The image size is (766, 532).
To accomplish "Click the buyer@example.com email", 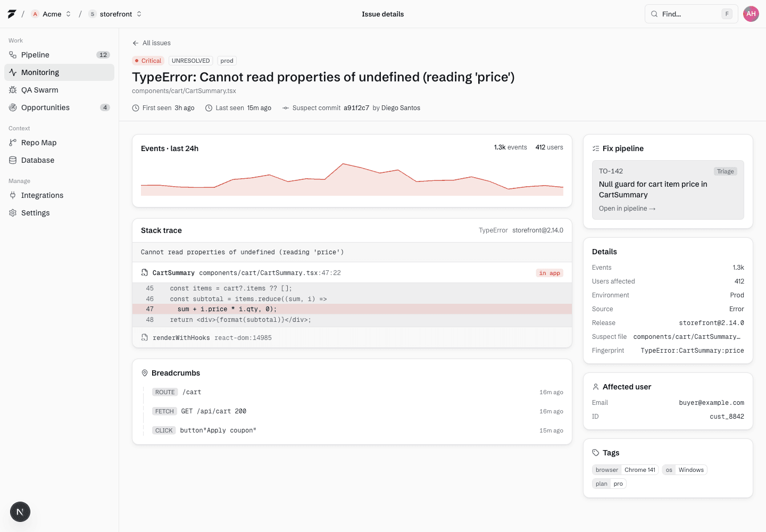I will [711, 403].
